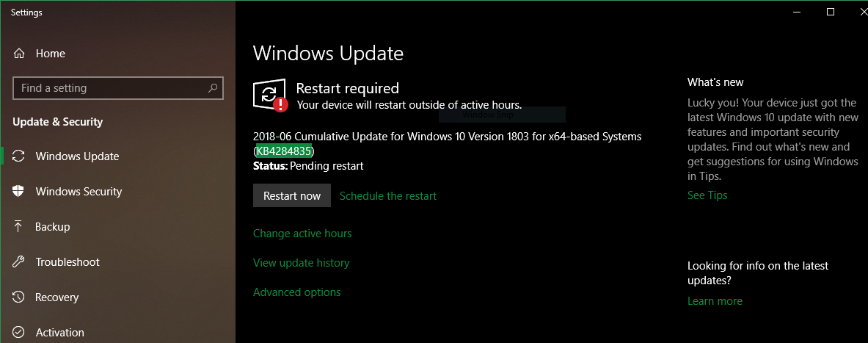Click Learn more about latest updates
Viewport: 868px width, 343px height.
tap(715, 301)
